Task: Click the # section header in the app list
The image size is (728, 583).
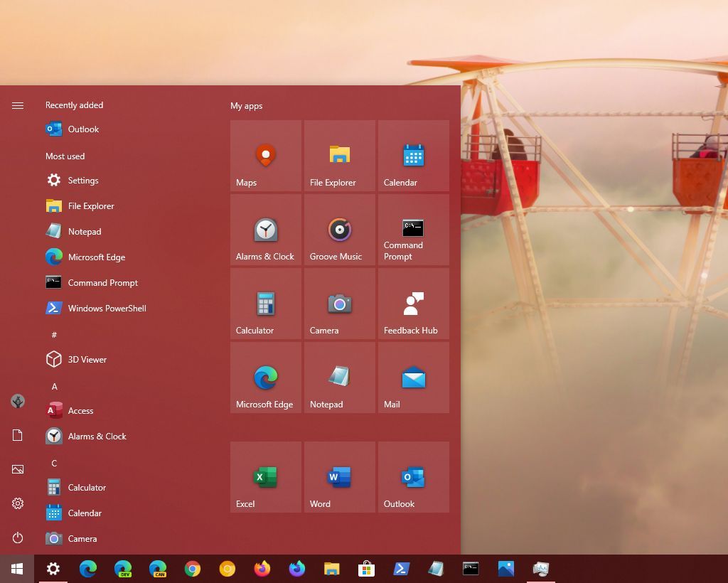Action: [x=54, y=335]
